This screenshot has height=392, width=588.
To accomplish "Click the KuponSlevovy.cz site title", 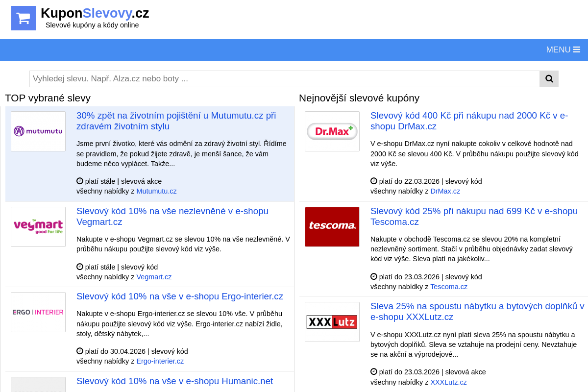I will click(95, 13).
